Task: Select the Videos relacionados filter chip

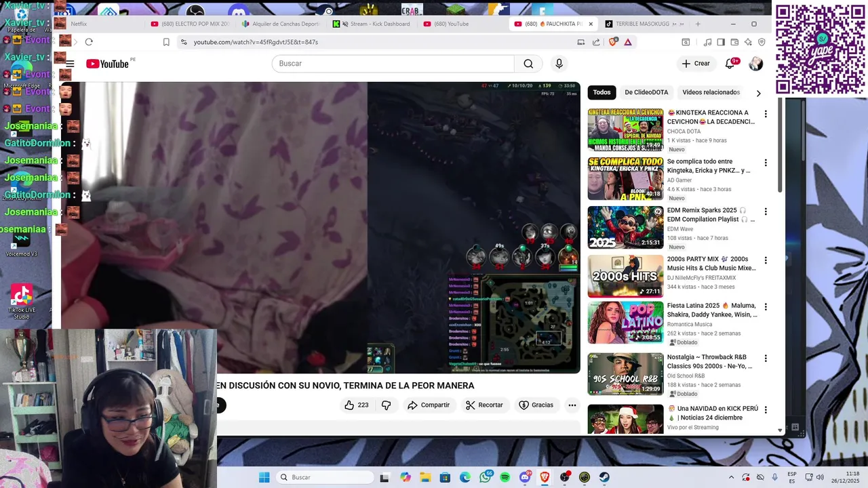Action: [711, 92]
